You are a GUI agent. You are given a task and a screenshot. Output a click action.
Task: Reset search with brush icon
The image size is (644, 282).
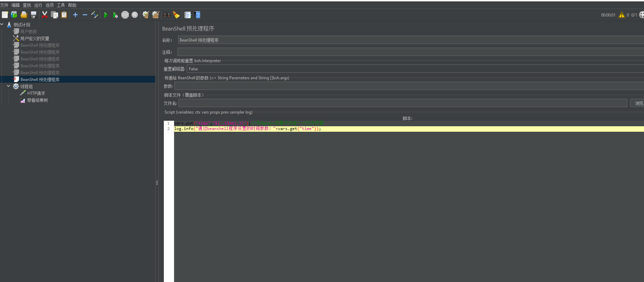coord(176,15)
